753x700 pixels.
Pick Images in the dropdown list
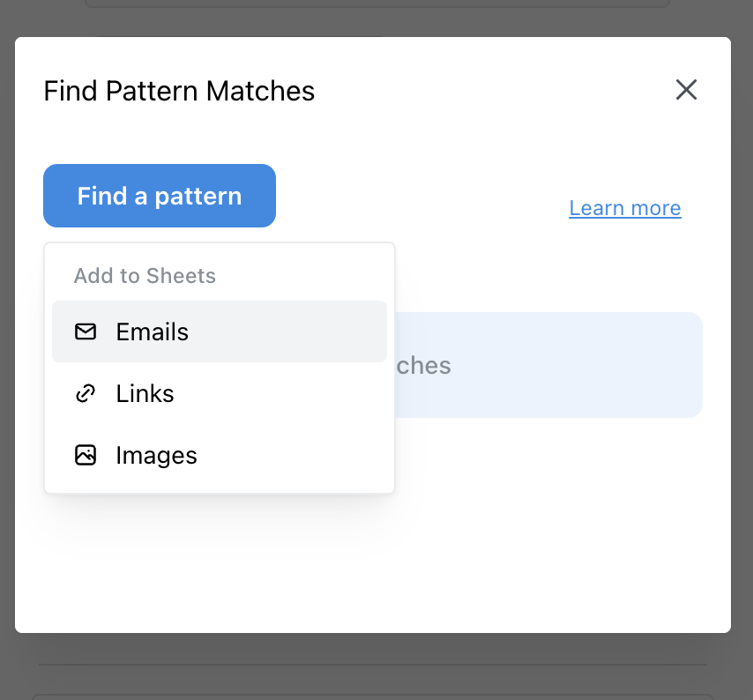[220, 455]
